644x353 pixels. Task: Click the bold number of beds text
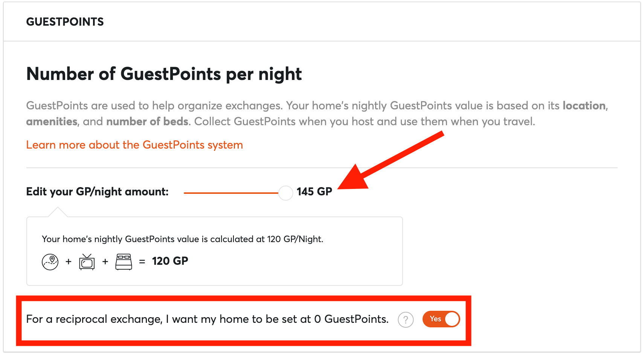147,121
